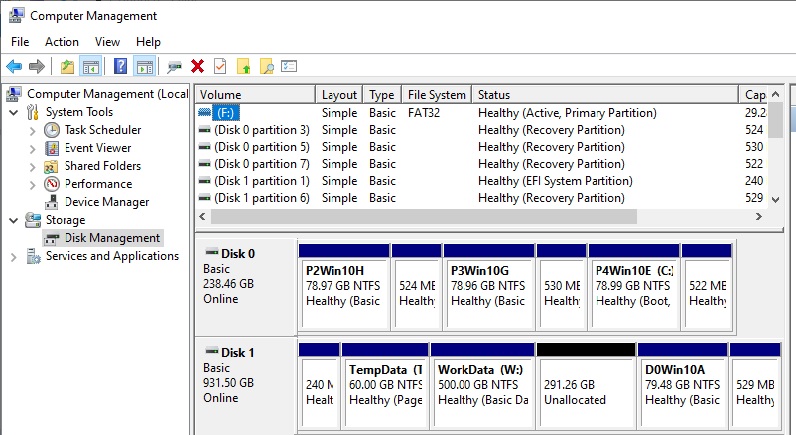
Task: Expand the Performance node
Action: pos(32,185)
